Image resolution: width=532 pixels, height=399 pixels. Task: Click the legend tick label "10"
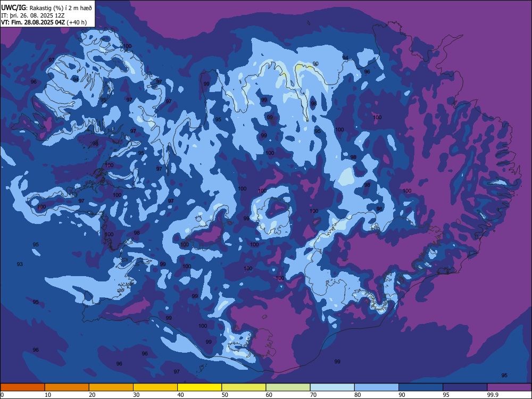(48, 395)
